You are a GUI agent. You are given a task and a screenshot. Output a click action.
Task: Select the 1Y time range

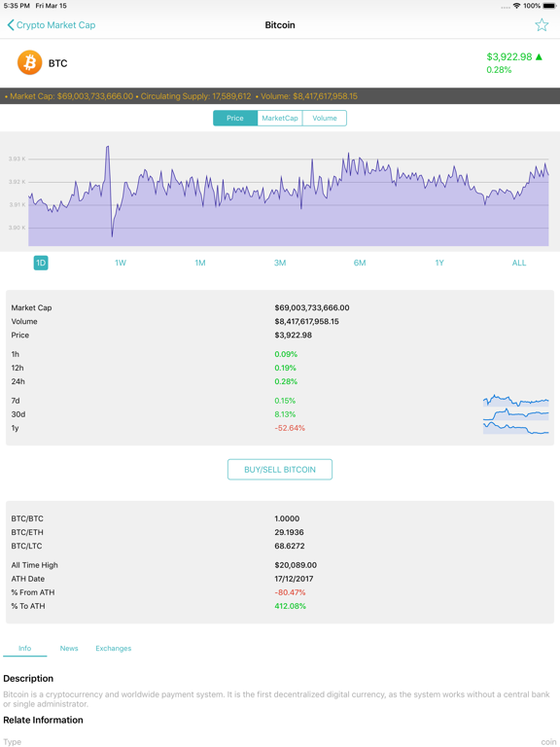(439, 263)
